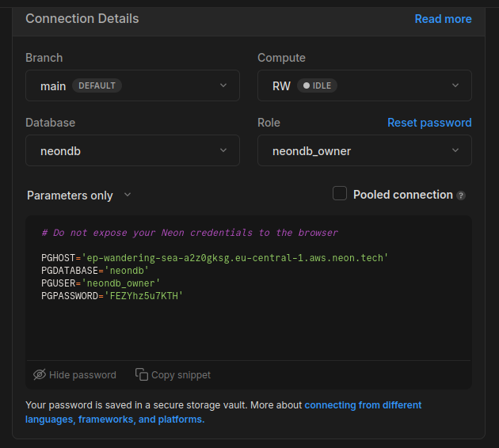Open the Parameters only format selector
Screen dimensions: 499x448
(x=78, y=196)
